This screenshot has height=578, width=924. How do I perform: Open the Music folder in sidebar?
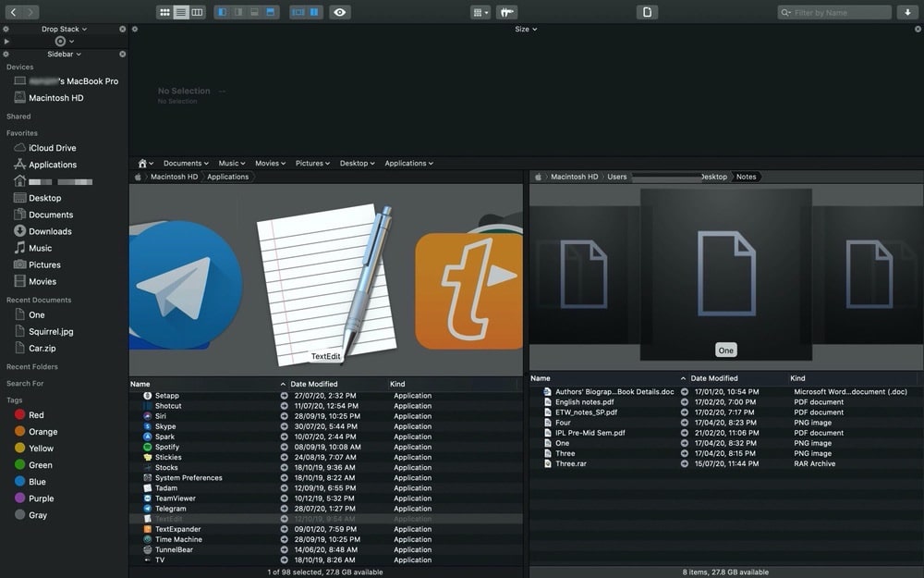[x=40, y=248]
